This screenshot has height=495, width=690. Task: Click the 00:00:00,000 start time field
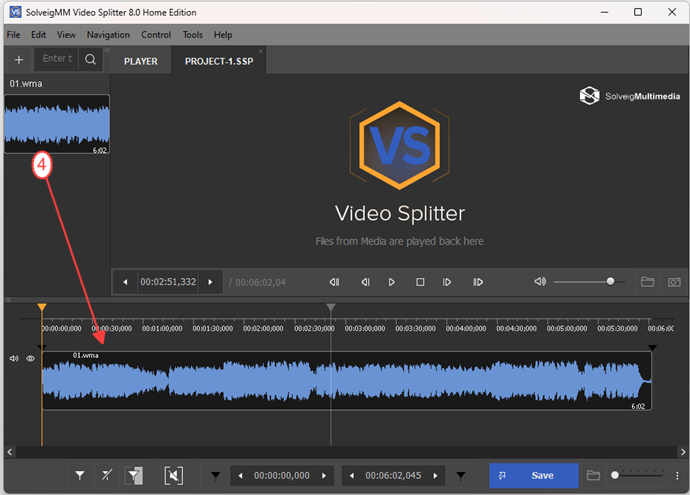point(282,476)
